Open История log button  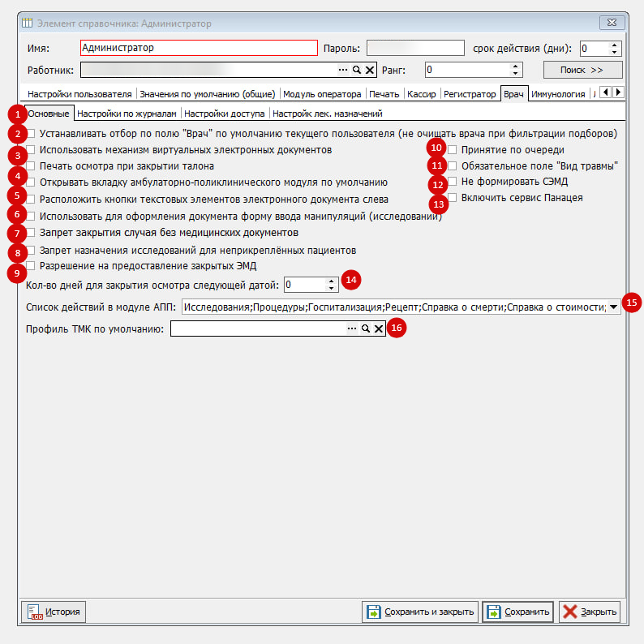(54, 612)
